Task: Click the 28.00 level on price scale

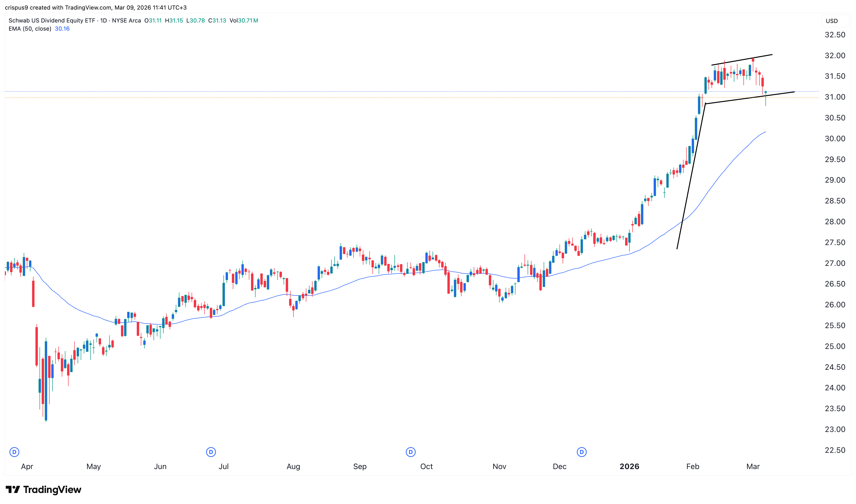Action: [x=835, y=222]
